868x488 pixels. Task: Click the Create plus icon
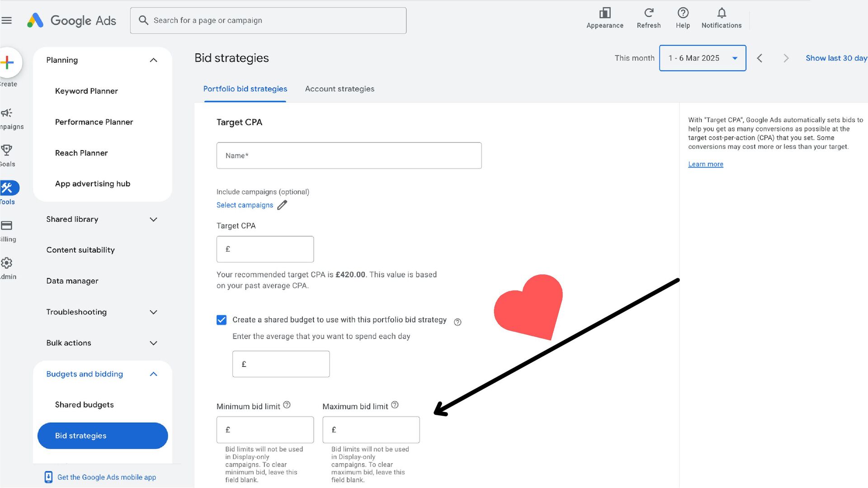coord(7,62)
